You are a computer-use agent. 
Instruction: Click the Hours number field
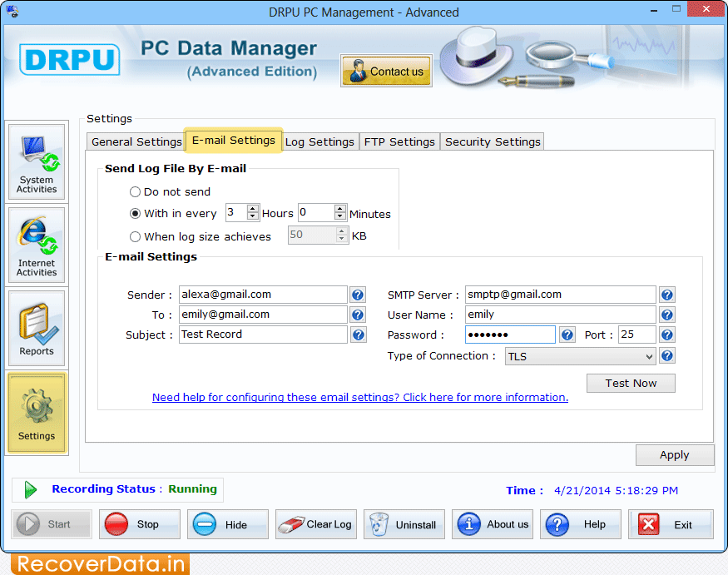pos(237,213)
